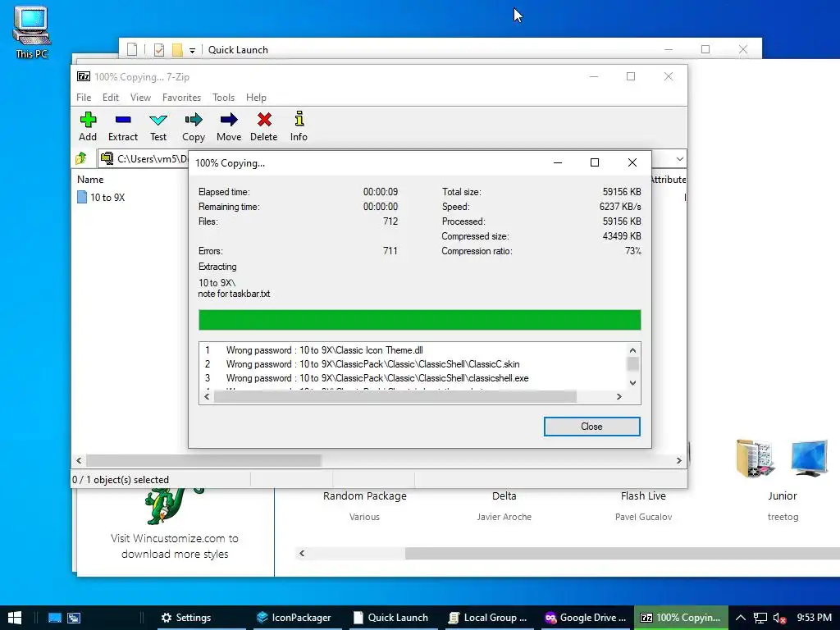
Task: Open Quick Launch toolbar customize dropdown arrow
Action: coord(192,50)
